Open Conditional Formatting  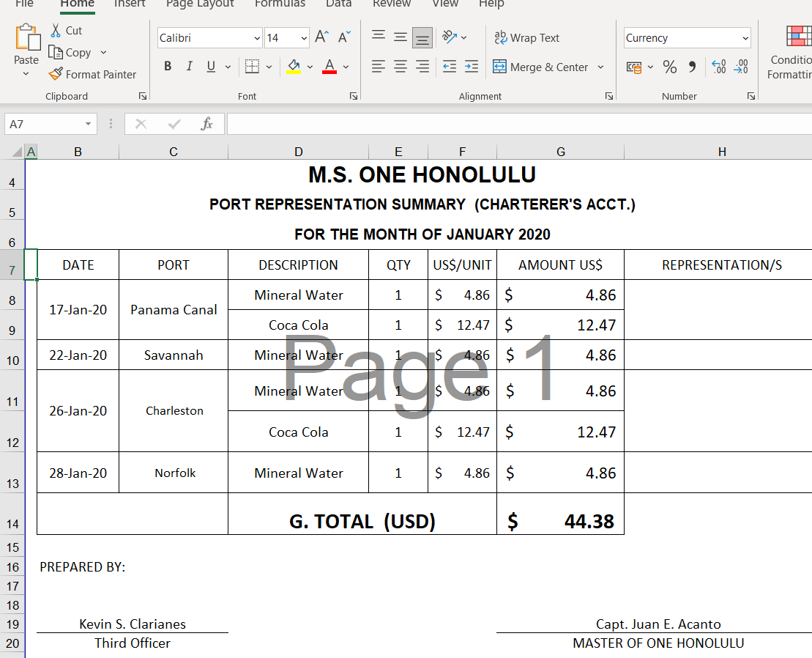791,52
